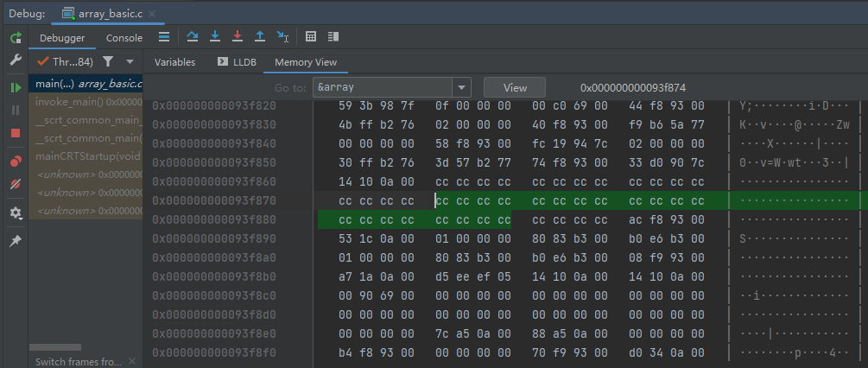868x368 pixels.
Task: Switch to the Console tab
Action: tap(124, 38)
